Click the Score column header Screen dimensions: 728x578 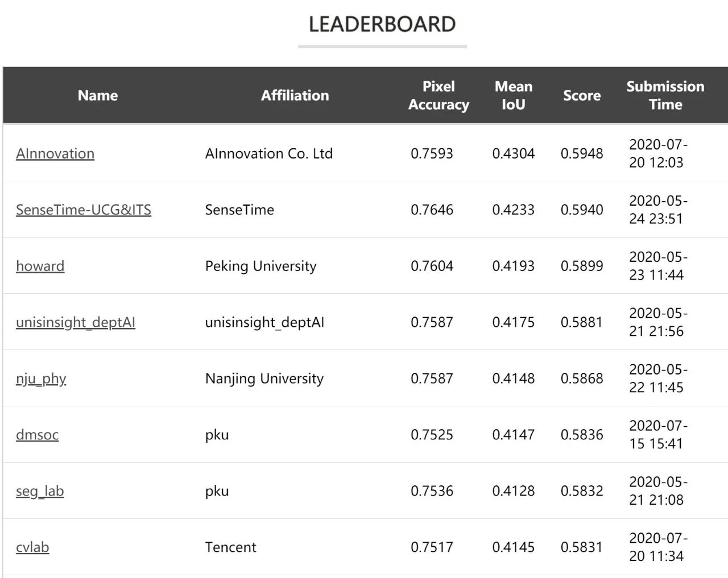click(x=582, y=95)
